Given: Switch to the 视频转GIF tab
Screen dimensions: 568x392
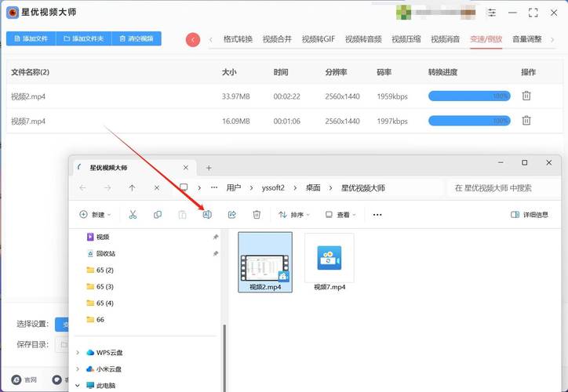Looking at the screenshot, I should (319, 39).
